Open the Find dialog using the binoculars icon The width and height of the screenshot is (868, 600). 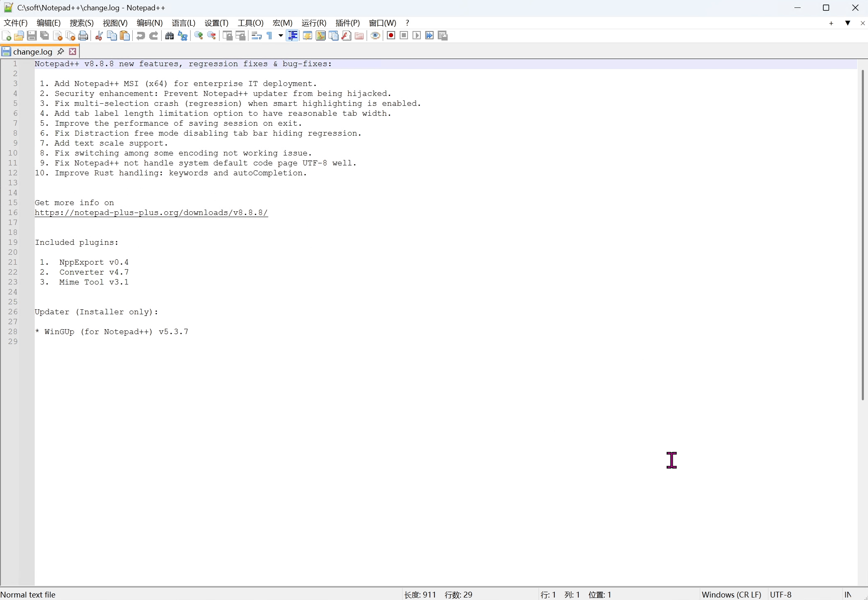click(x=170, y=36)
